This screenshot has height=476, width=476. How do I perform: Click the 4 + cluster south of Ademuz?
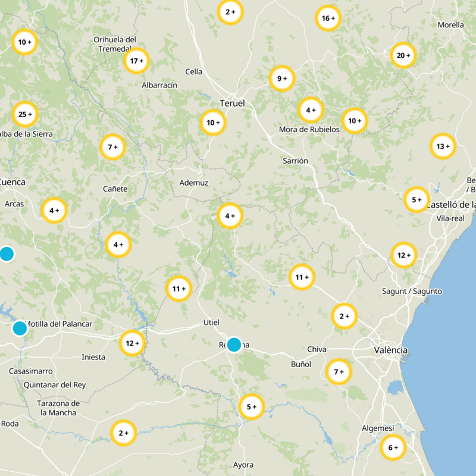click(x=230, y=216)
